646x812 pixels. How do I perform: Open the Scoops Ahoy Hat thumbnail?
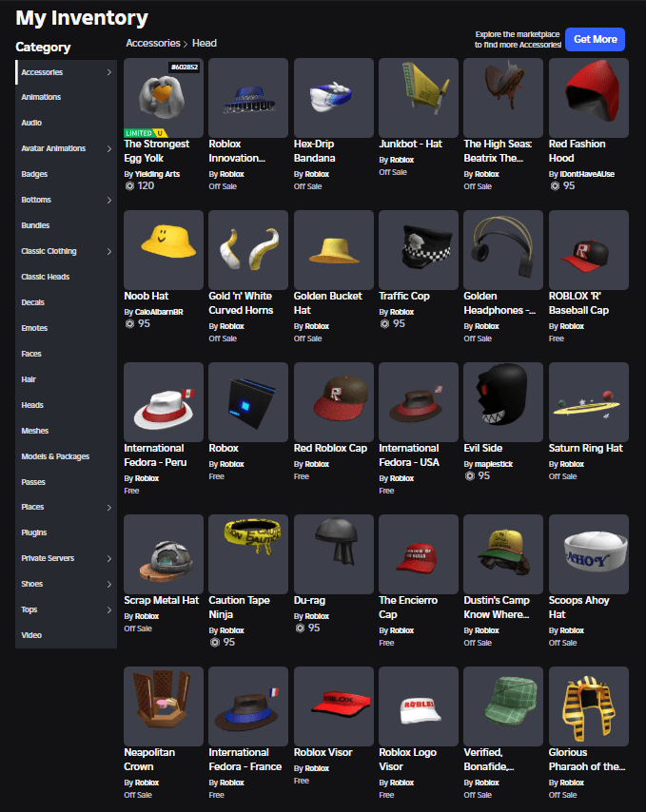[x=589, y=554]
